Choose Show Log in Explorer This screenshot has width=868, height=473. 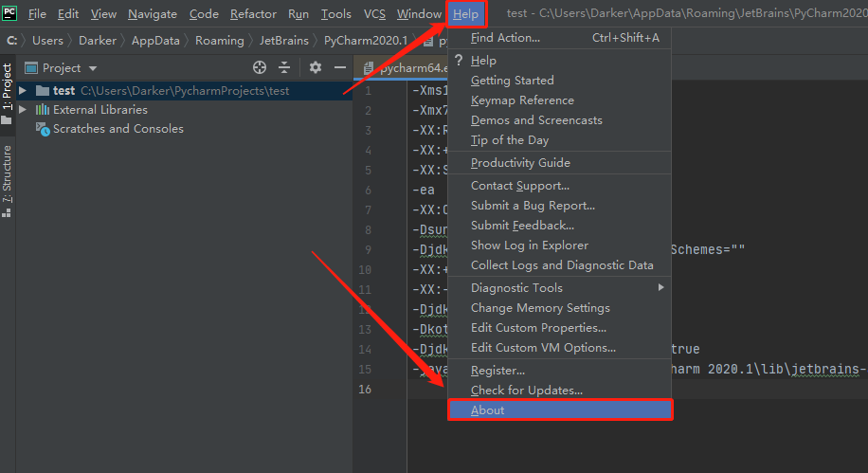[559, 246]
